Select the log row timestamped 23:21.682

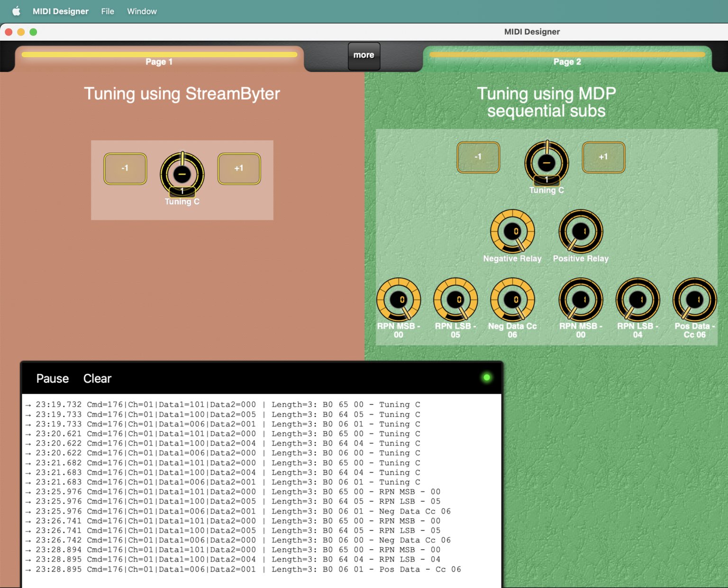223,463
